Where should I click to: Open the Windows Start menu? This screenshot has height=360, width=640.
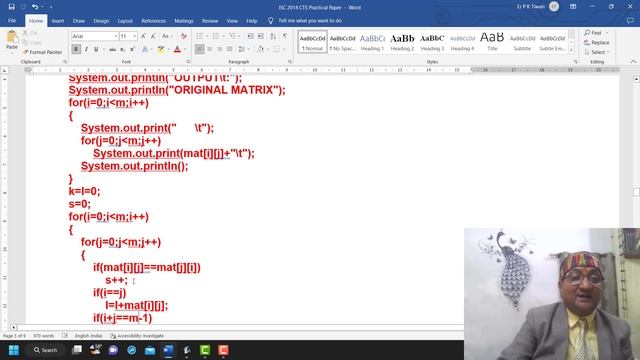(14, 350)
